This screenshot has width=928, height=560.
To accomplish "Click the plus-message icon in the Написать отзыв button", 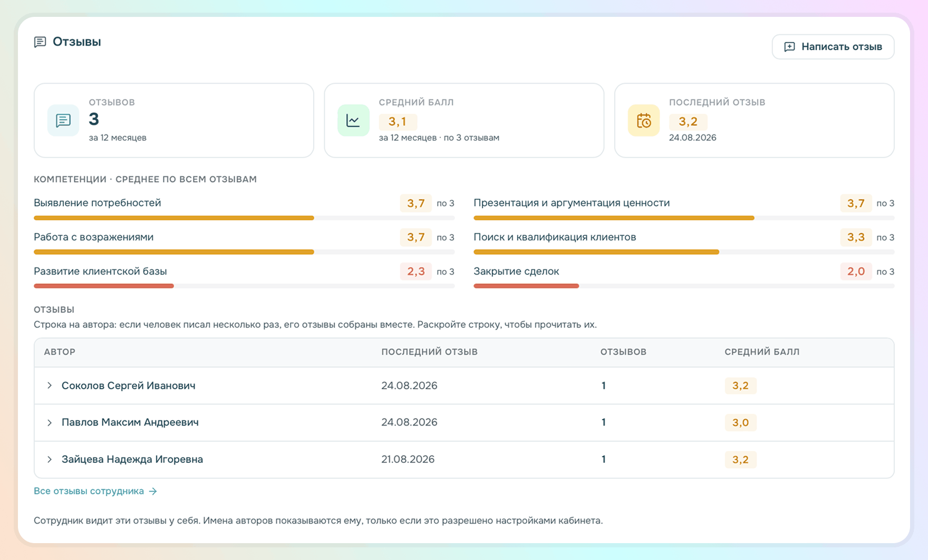I will point(789,47).
